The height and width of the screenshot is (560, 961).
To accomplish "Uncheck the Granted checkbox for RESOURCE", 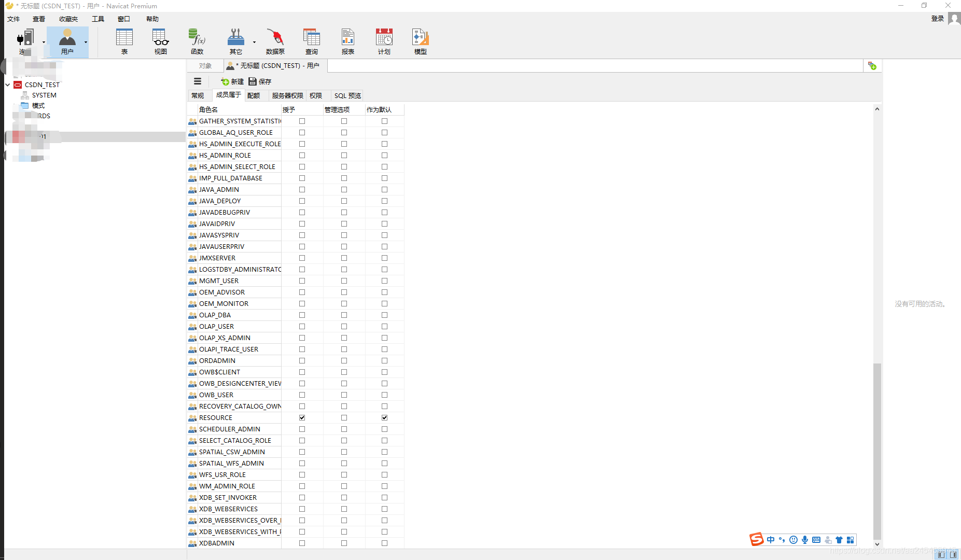I will click(302, 418).
